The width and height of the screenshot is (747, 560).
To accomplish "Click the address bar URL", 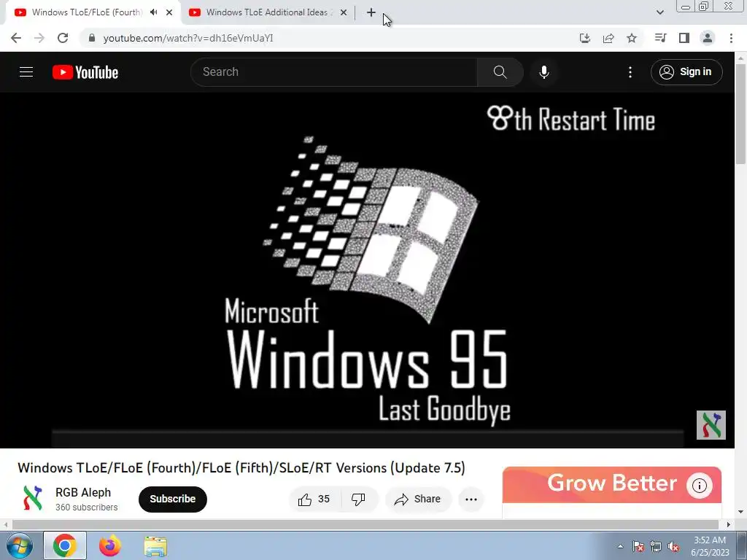I will 188,38.
